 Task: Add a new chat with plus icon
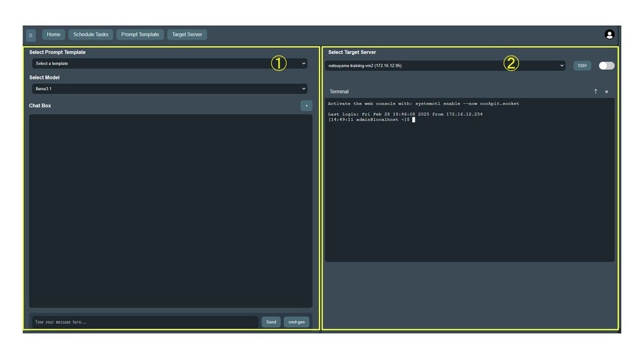point(307,106)
